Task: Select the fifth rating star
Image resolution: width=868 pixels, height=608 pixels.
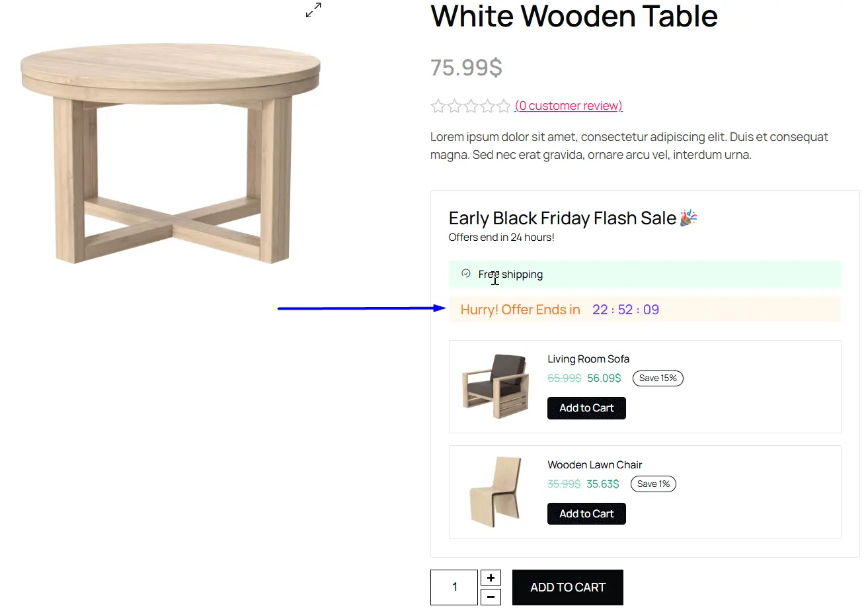Action: point(505,105)
